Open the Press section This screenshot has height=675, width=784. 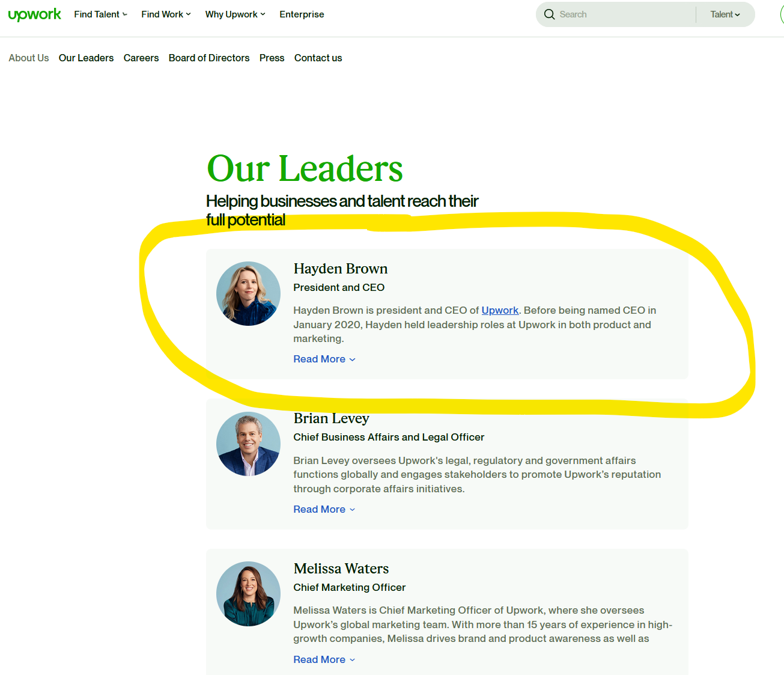point(272,58)
